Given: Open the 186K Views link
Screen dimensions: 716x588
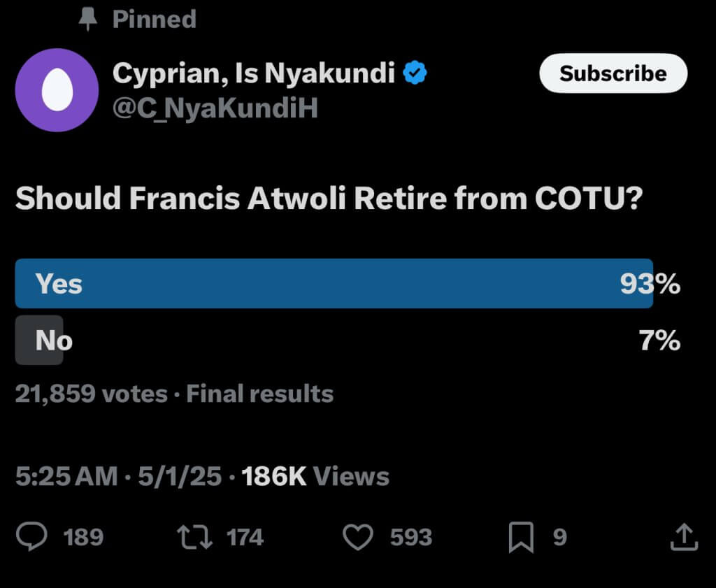Looking at the screenshot, I should [315, 476].
